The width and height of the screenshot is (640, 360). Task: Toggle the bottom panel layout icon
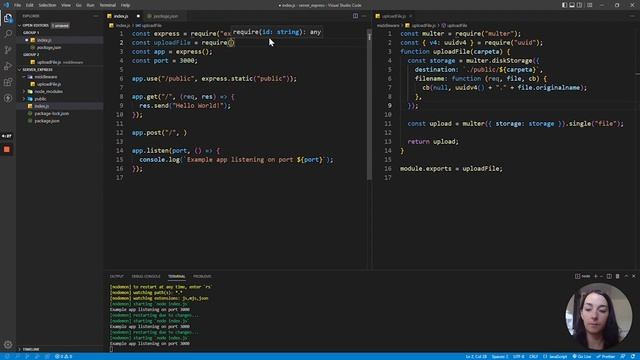coord(572,5)
